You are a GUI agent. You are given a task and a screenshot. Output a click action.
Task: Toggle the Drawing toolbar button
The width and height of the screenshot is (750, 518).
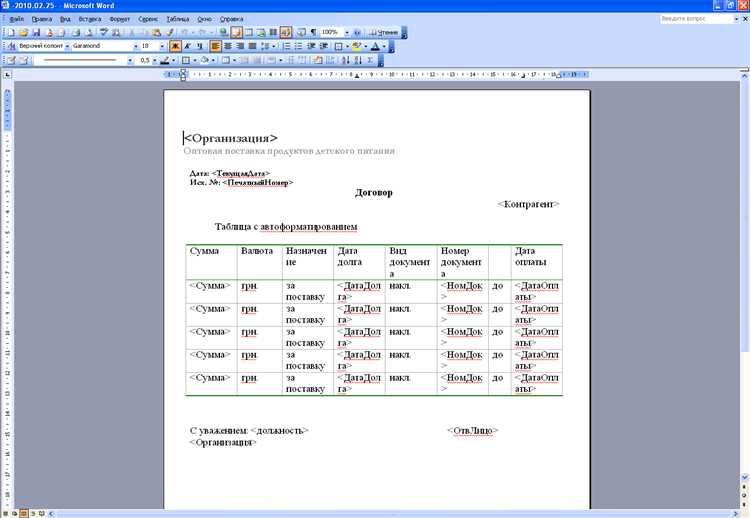[x=286, y=33]
